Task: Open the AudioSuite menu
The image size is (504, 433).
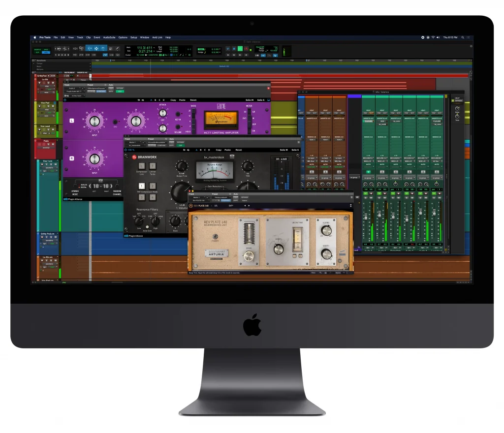Action: pos(109,37)
